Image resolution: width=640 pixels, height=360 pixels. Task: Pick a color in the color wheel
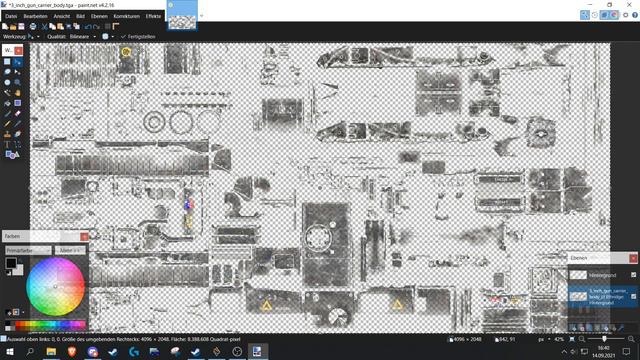tap(56, 287)
